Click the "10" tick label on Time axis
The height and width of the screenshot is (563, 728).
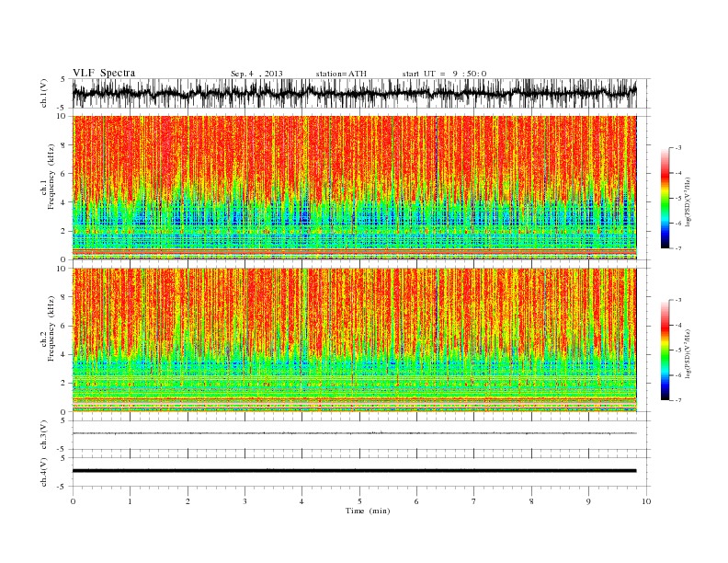646,501
